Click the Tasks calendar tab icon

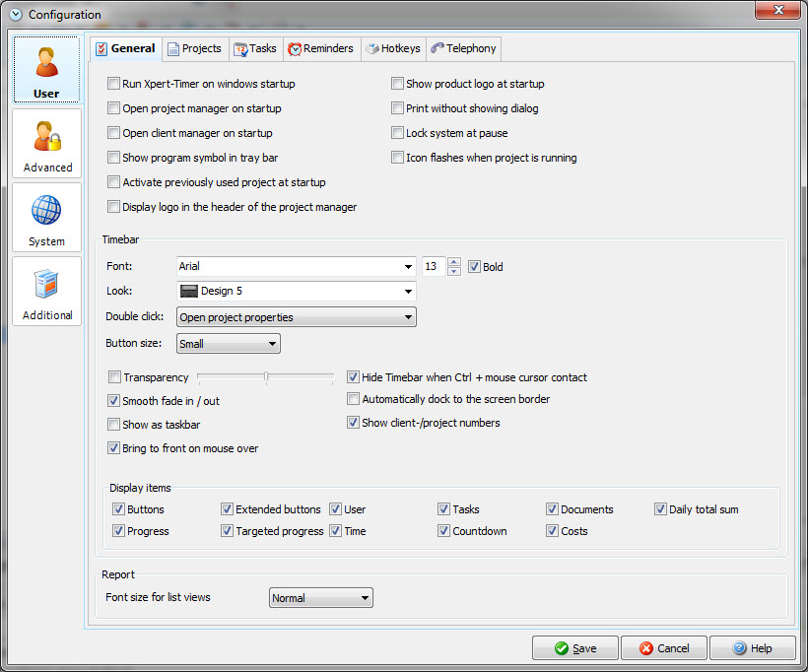point(240,48)
